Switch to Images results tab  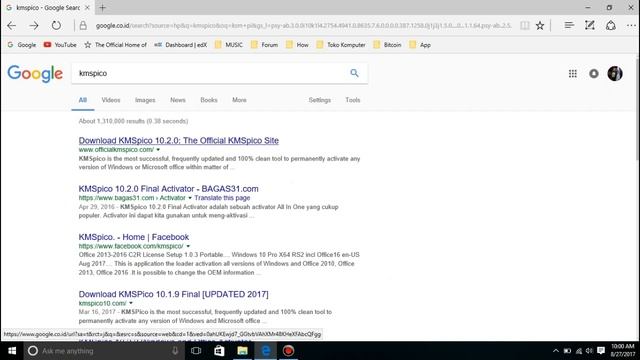[x=145, y=100]
